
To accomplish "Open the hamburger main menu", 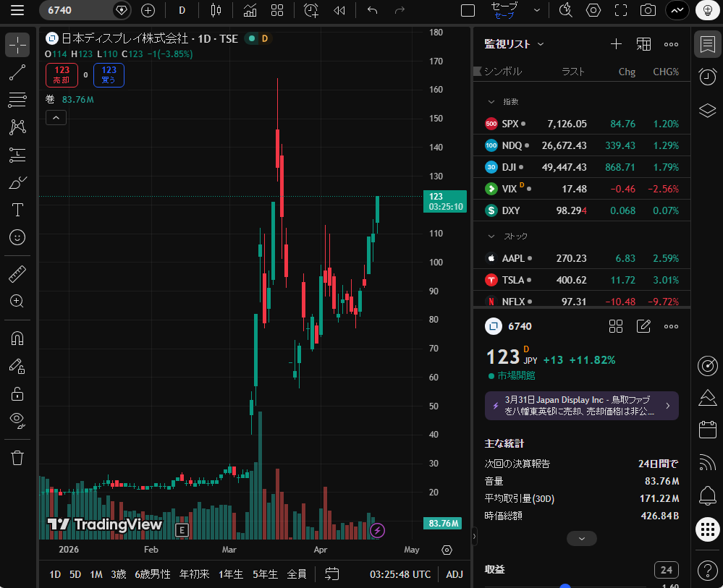I will click(x=17, y=10).
